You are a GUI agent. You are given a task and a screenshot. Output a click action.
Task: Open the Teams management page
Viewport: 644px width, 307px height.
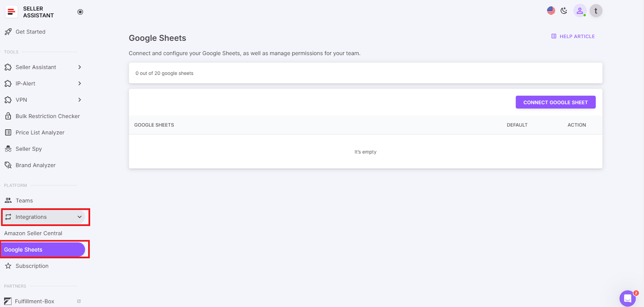pos(24,200)
